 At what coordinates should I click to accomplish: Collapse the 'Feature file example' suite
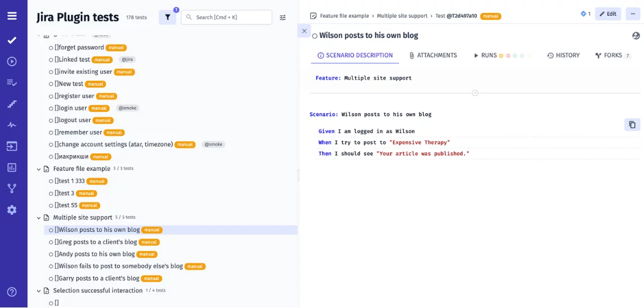(39, 169)
